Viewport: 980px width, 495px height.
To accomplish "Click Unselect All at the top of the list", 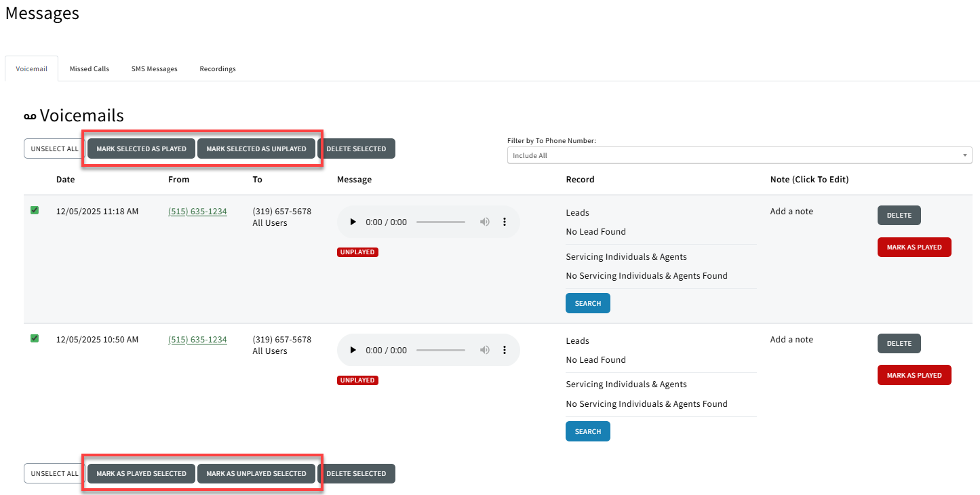I will pyautogui.click(x=53, y=148).
